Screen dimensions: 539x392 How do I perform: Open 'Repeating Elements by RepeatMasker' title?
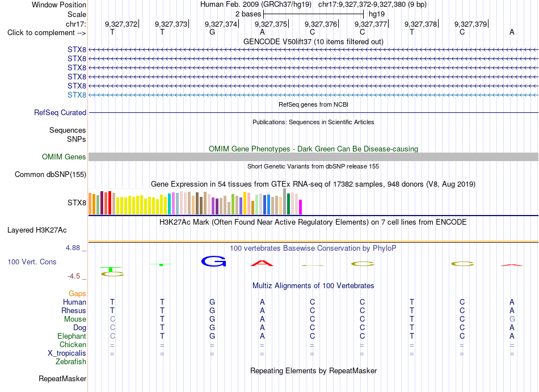click(x=313, y=370)
